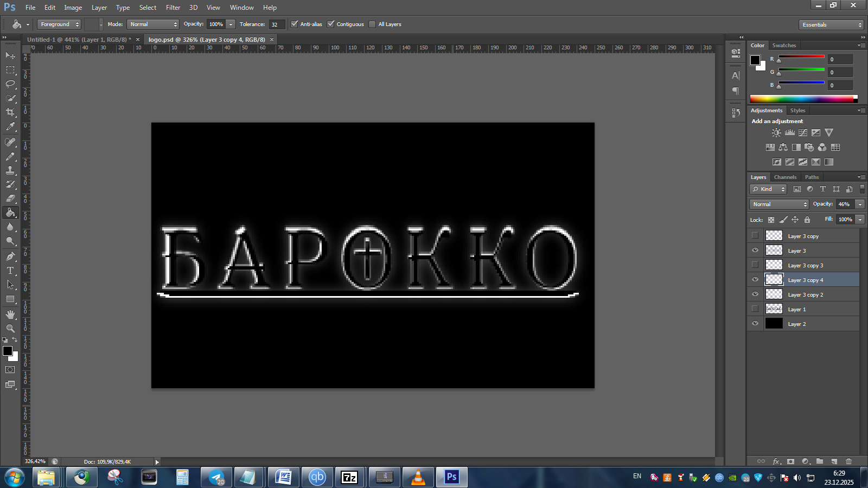Expand the Foreground fill source dropdown
Viewport: 868px width, 488px height.
[59, 24]
